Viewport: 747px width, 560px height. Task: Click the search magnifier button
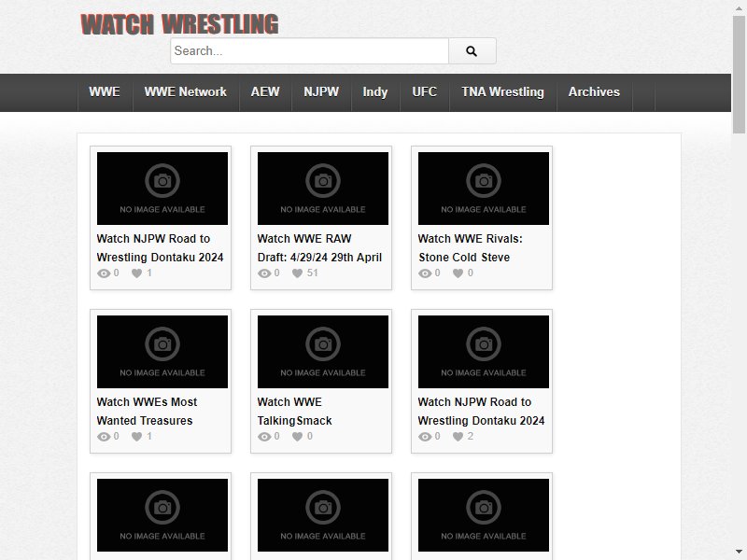pos(472,51)
